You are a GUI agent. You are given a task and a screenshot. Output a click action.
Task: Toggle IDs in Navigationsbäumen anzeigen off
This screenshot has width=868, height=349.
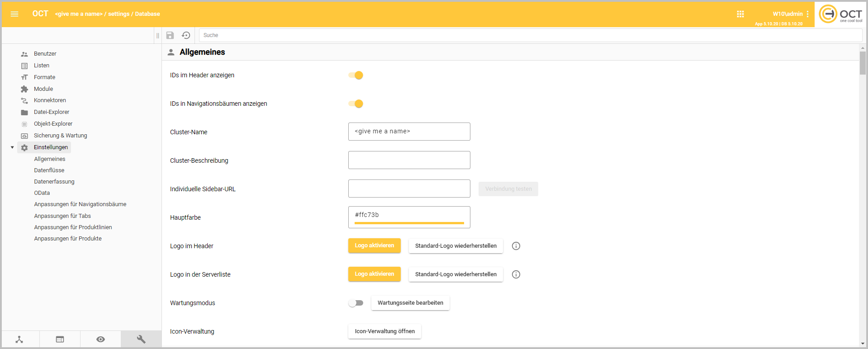coord(356,104)
